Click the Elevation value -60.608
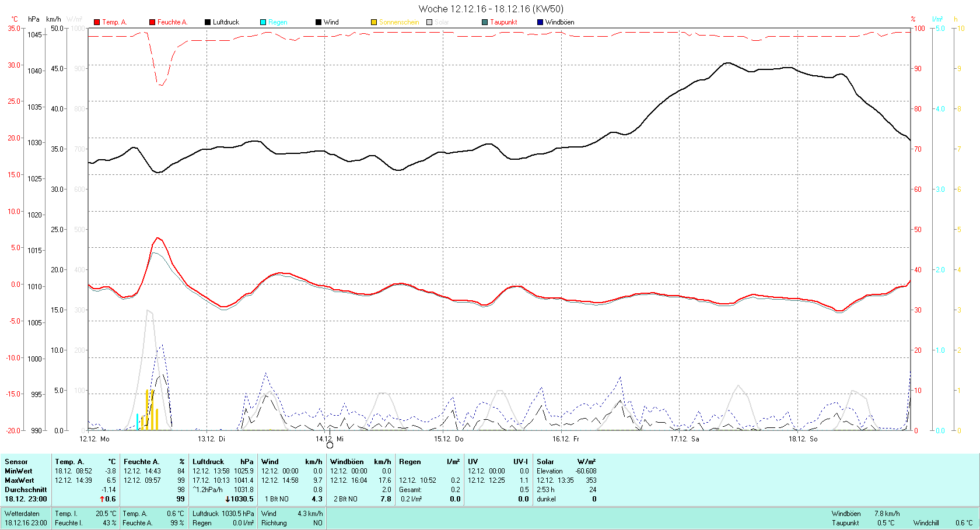The width and height of the screenshot is (980, 530). (x=586, y=471)
